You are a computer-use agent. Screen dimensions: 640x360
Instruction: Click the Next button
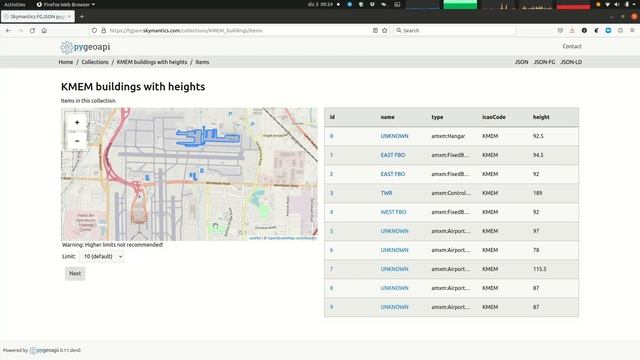75,273
